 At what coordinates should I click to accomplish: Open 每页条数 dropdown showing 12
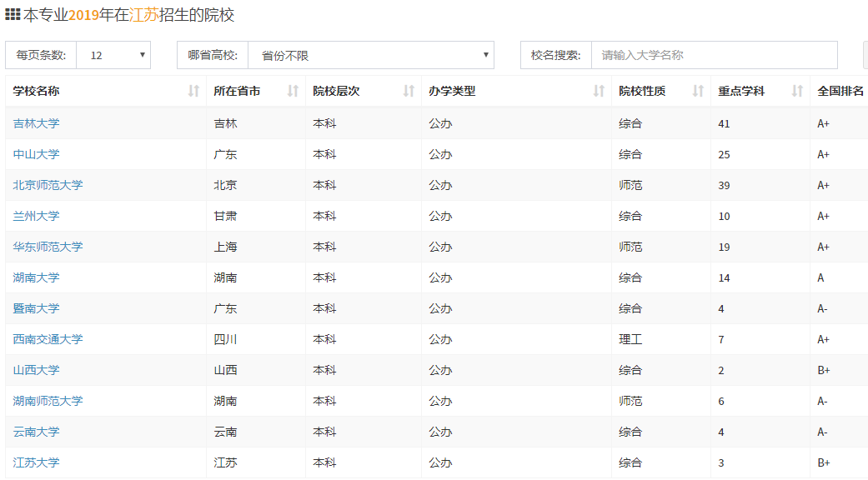(113, 55)
